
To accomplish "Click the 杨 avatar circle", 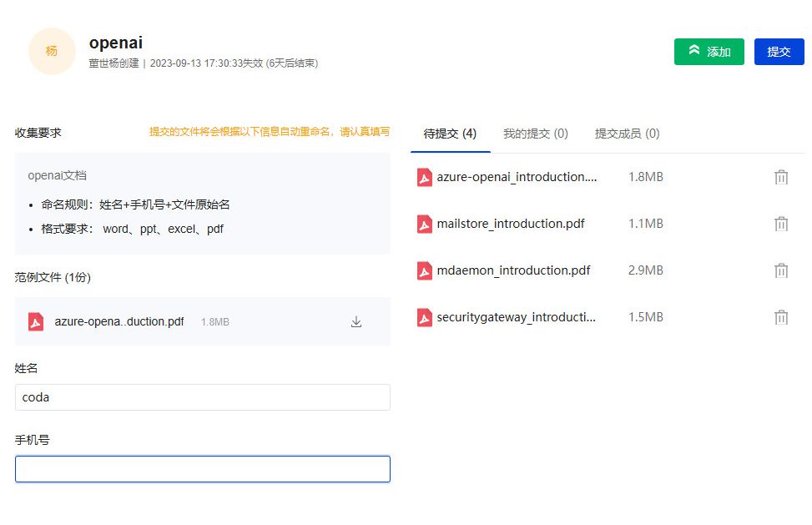I will 52,51.
